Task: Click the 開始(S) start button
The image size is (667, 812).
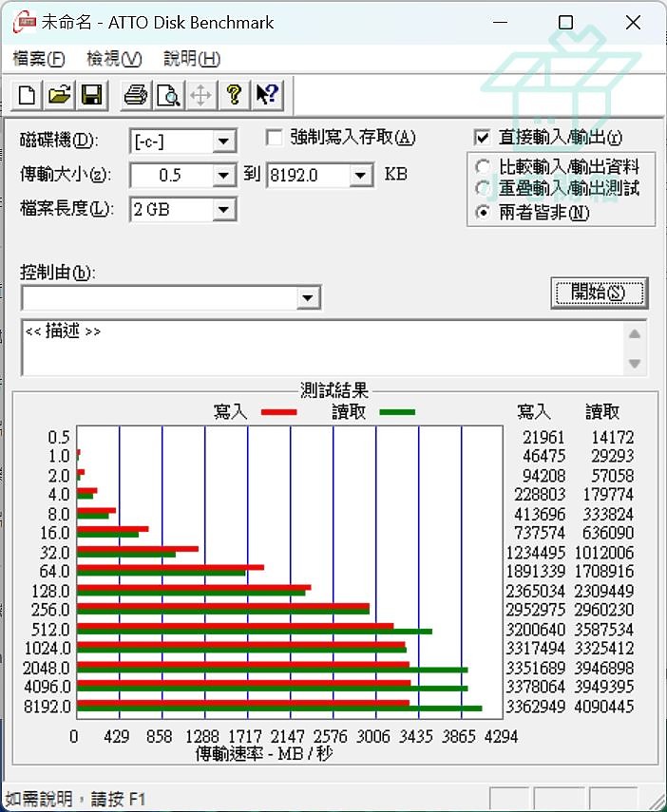Action: (x=600, y=293)
